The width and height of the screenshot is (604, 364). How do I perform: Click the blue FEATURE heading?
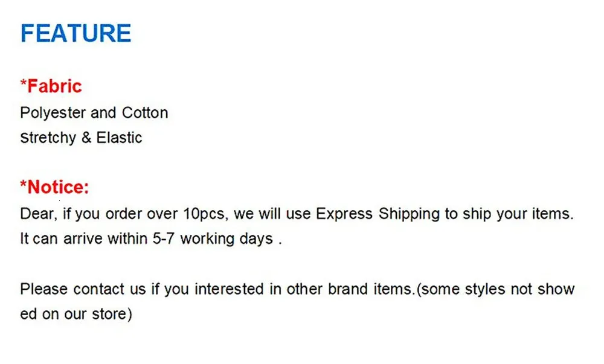(x=75, y=33)
